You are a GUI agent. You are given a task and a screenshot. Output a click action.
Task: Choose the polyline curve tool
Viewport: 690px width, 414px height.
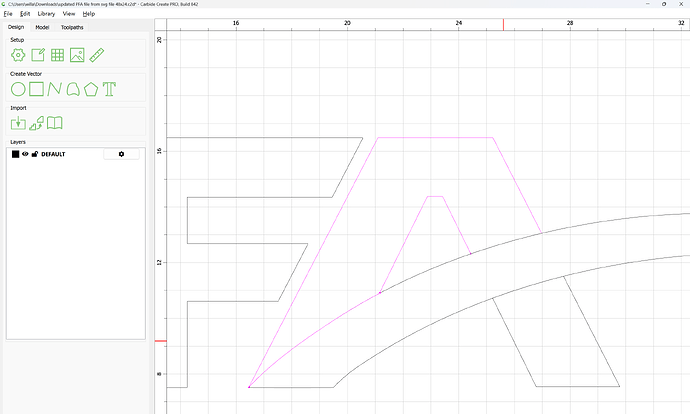[54, 89]
